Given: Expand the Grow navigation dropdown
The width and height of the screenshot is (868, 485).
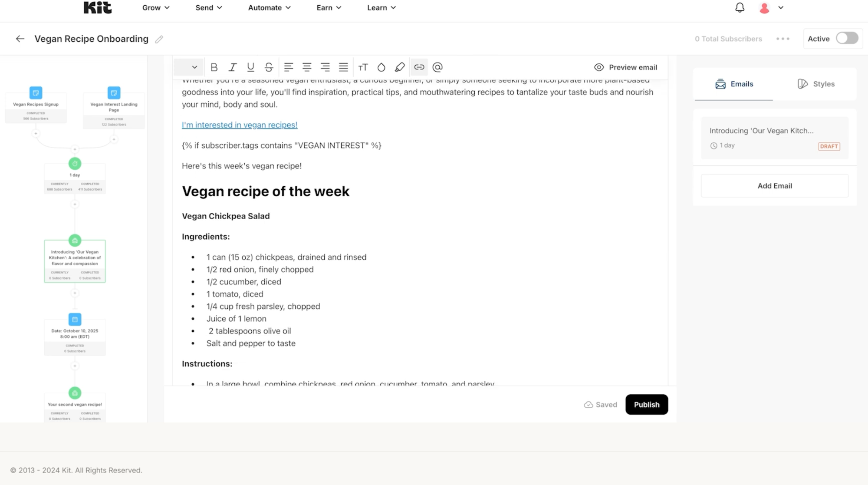Looking at the screenshot, I should pyautogui.click(x=155, y=7).
